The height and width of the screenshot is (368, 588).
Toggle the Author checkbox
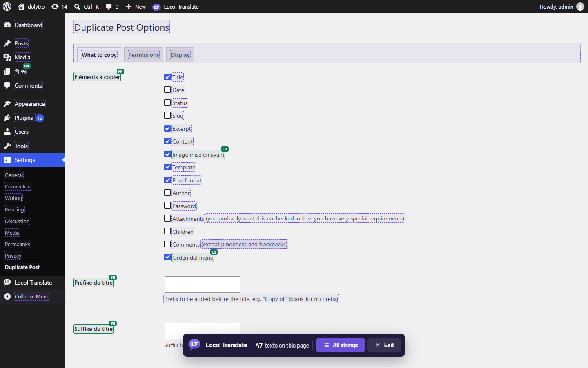[167, 193]
